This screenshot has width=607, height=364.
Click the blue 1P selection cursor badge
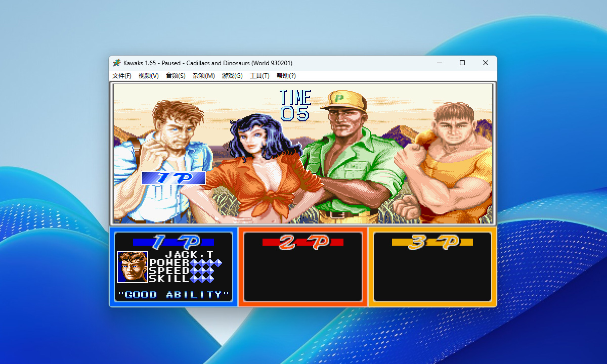click(x=174, y=178)
